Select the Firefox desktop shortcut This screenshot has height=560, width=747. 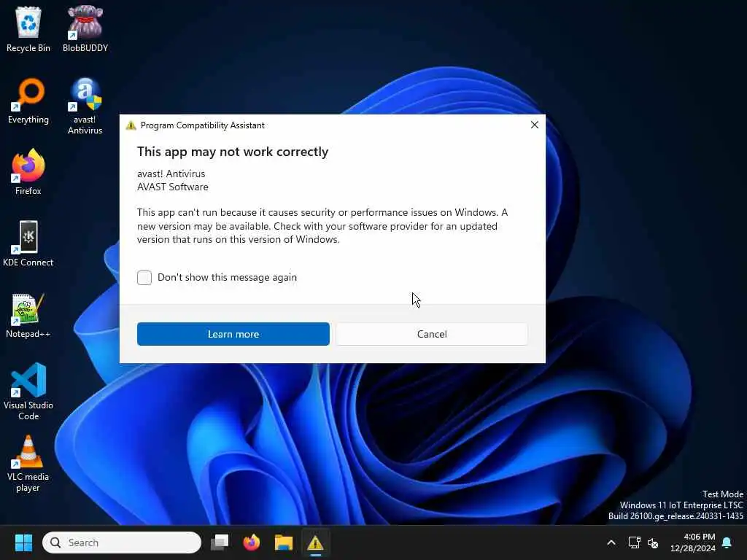click(28, 172)
